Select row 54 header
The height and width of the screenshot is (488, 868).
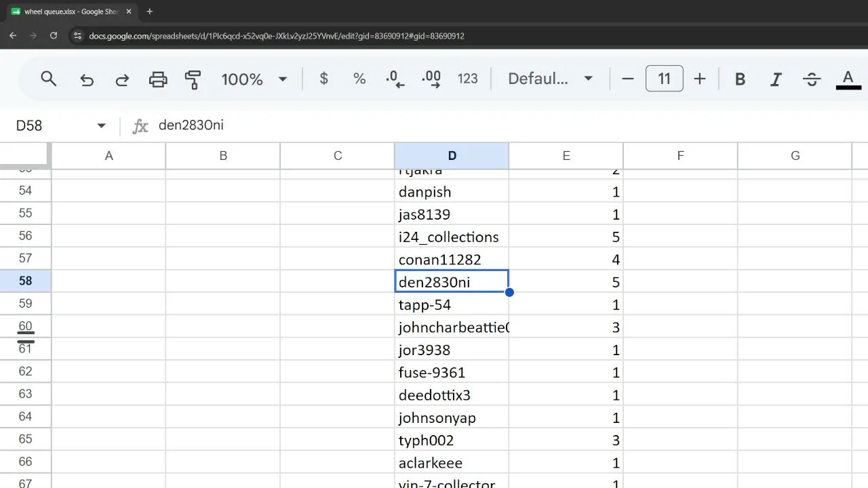[x=25, y=190]
